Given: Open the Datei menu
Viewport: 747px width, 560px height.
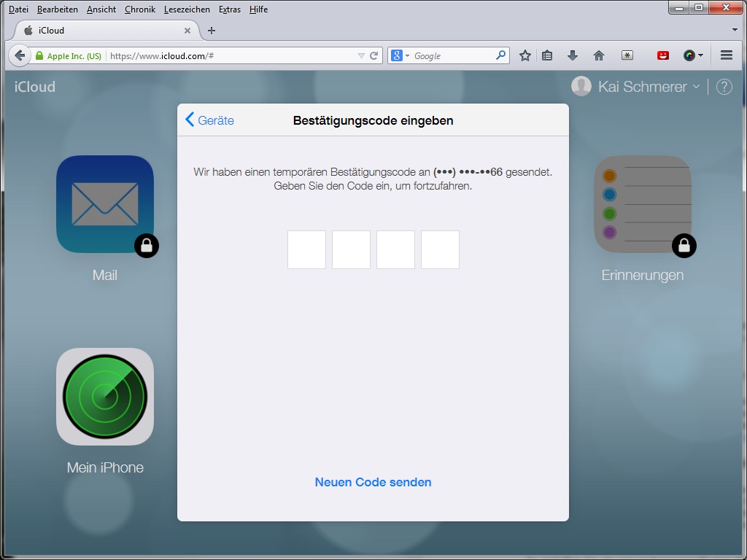Looking at the screenshot, I should pyautogui.click(x=18, y=9).
